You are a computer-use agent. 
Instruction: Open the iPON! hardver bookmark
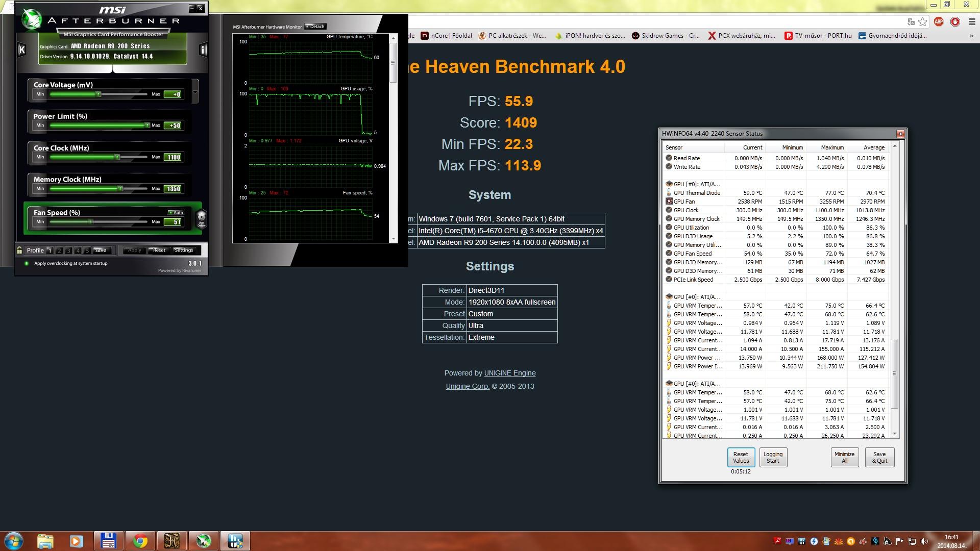pyautogui.click(x=590, y=36)
